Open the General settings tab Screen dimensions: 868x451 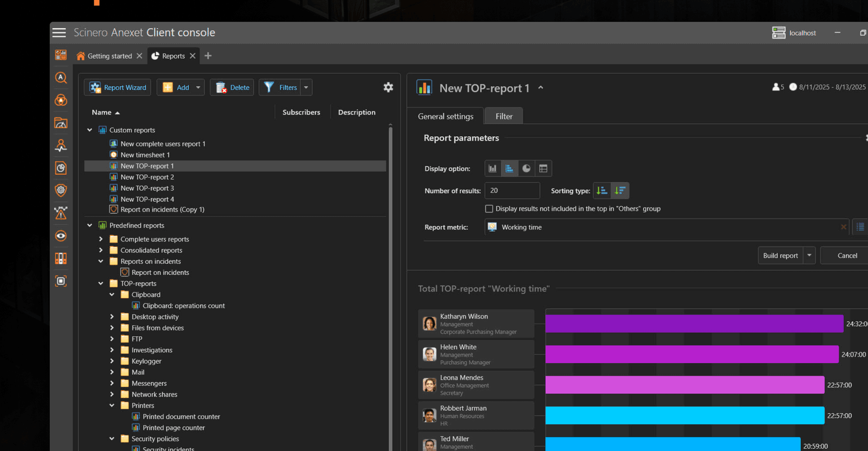tap(445, 116)
